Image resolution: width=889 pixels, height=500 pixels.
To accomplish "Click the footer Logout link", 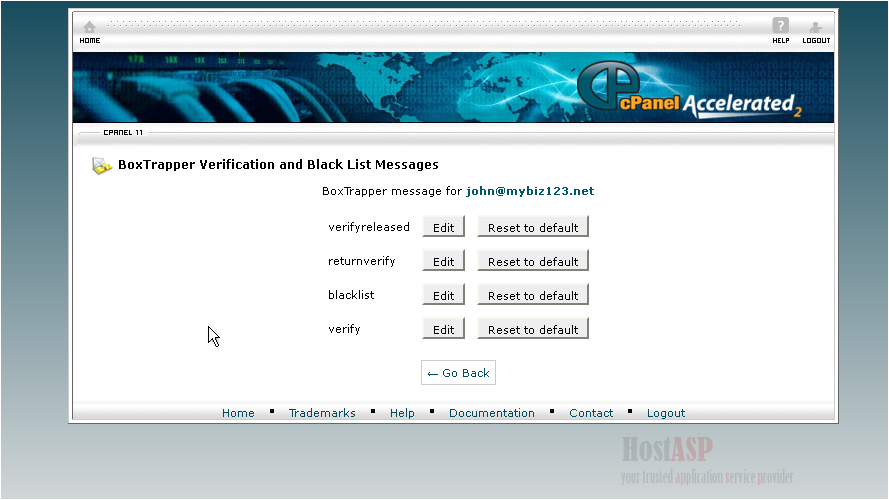I will click(x=666, y=413).
